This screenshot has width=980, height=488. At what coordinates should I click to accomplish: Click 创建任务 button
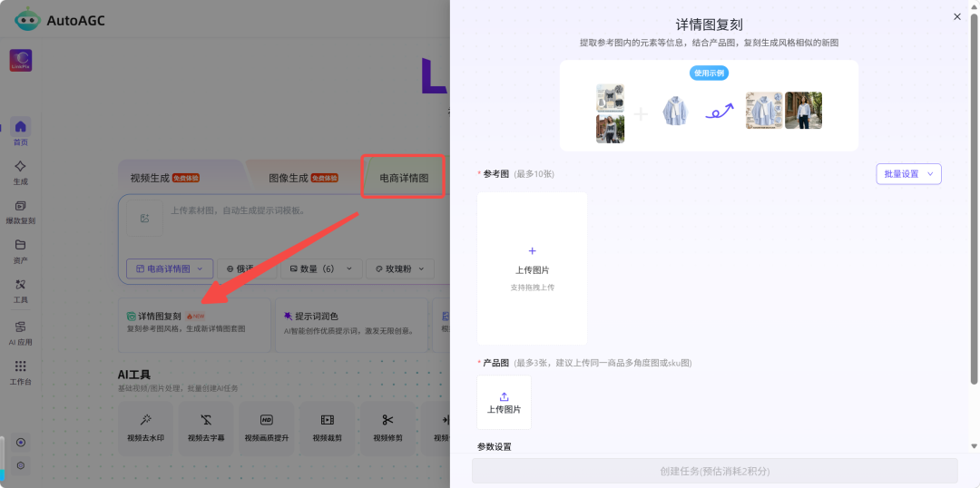pos(714,471)
